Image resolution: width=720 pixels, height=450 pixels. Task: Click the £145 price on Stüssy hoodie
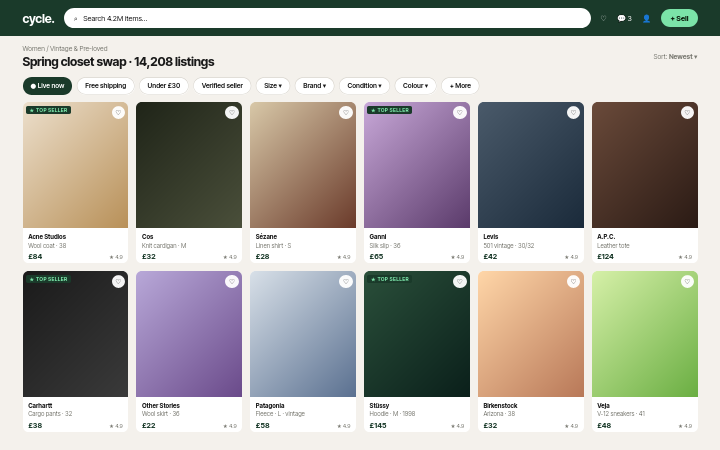pyautogui.click(x=378, y=426)
